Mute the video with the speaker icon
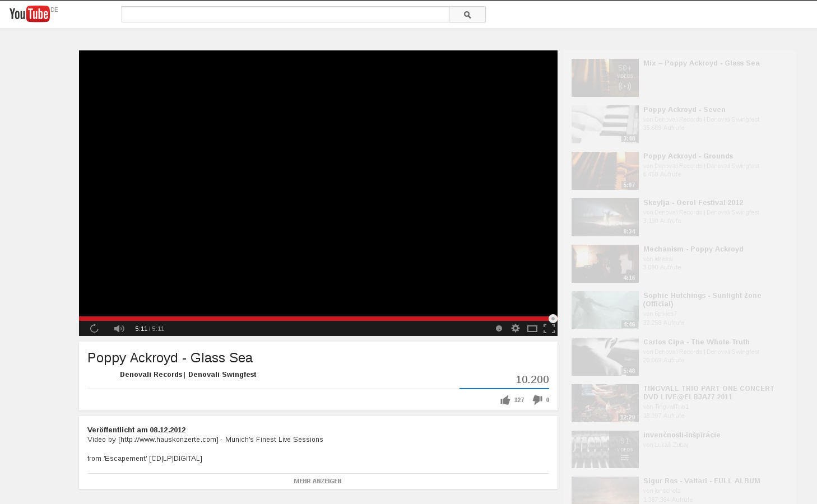Image resolution: width=817 pixels, height=504 pixels. click(119, 329)
